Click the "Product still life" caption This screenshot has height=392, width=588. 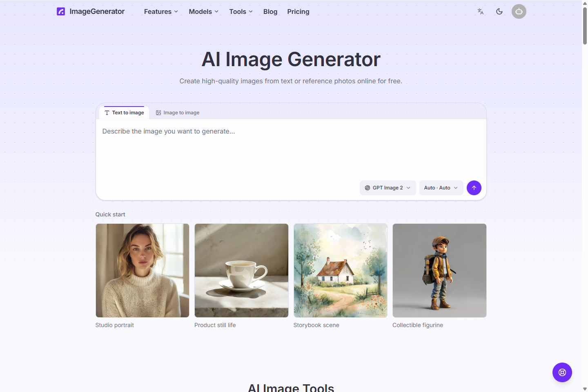coord(215,325)
